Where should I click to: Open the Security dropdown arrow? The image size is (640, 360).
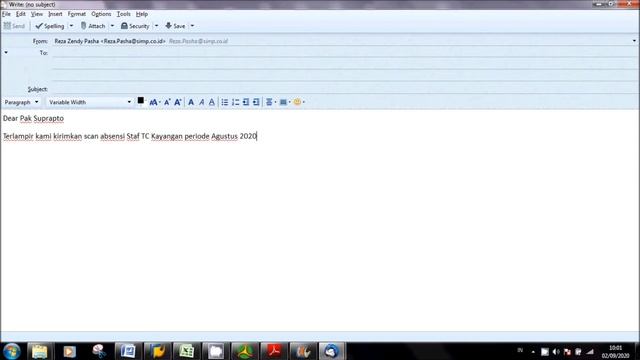click(x=156, y=26)
